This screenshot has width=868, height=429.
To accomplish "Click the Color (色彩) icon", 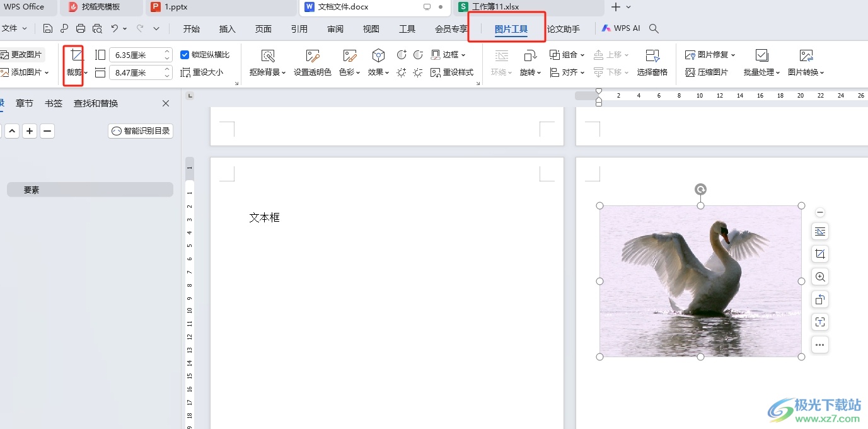I will click(350, 55).
